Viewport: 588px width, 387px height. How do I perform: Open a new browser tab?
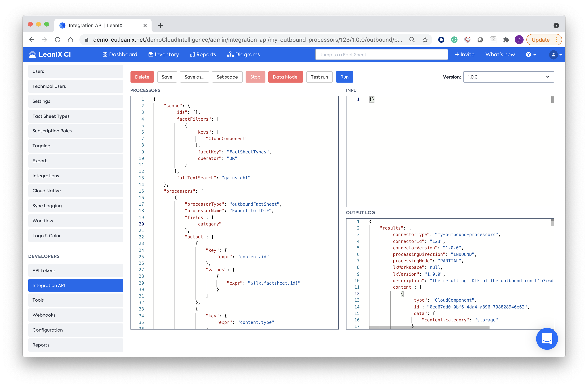click(160, 26)
